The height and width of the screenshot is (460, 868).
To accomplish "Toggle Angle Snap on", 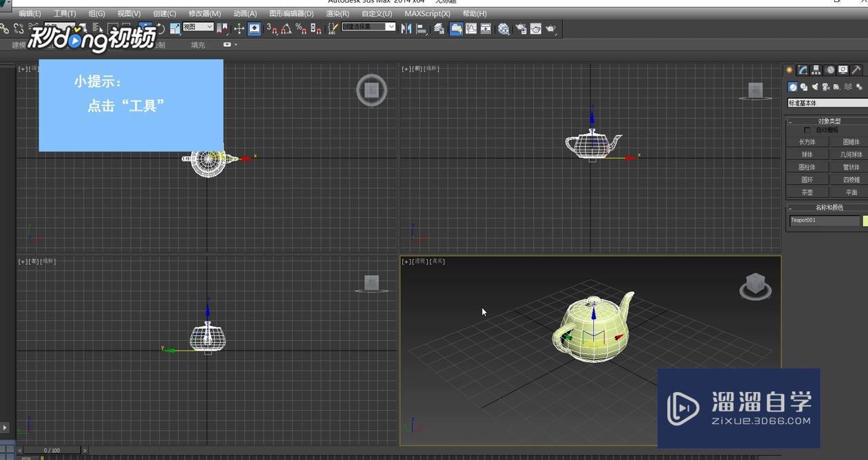I will [285, 28].
